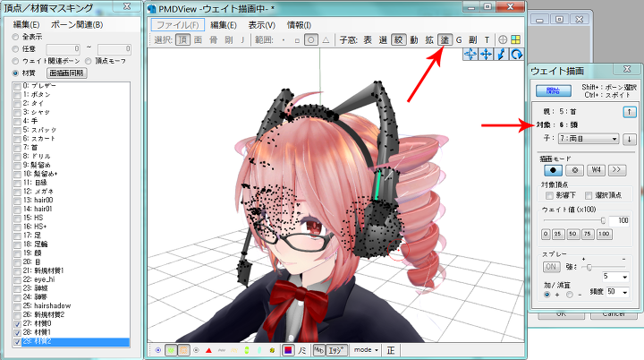Open the 表 display sub-window
This screenshot has height=360, width=644.
point(368,40)
